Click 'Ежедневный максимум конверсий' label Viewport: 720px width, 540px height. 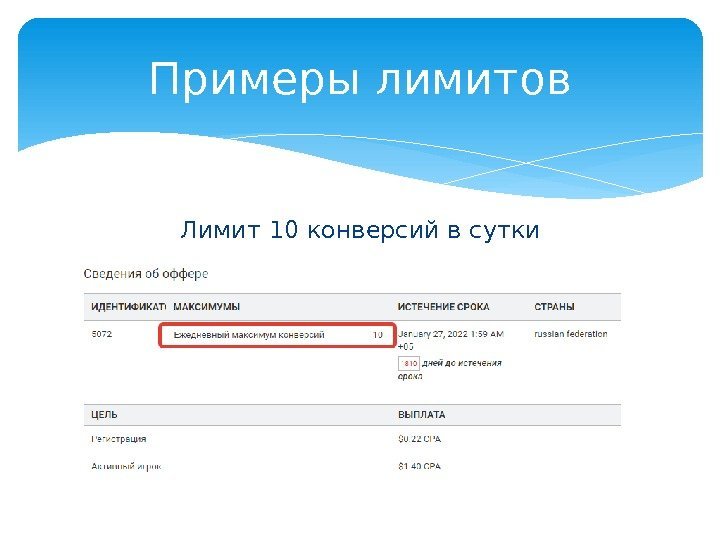[x=249, y=335]
